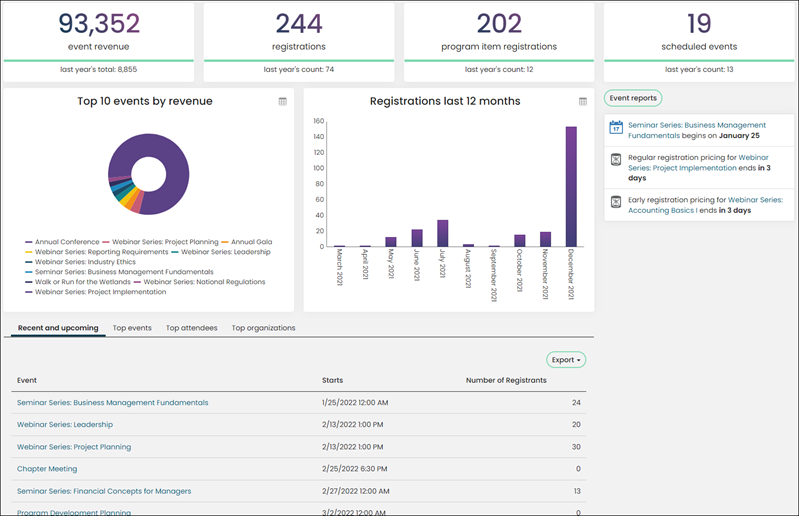Open Chapter Meeting event link

pos(47,469)
